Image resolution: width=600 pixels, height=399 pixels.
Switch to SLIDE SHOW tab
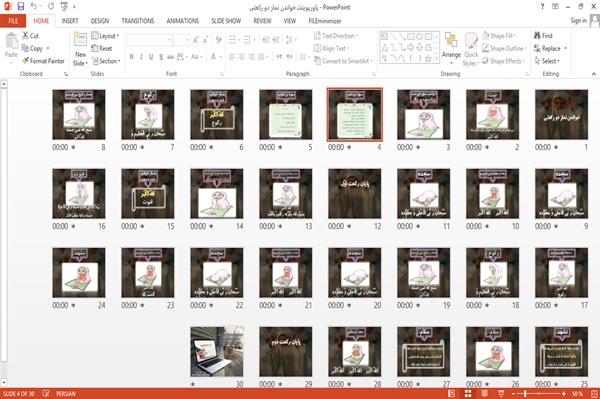click(x=226, y=21)
